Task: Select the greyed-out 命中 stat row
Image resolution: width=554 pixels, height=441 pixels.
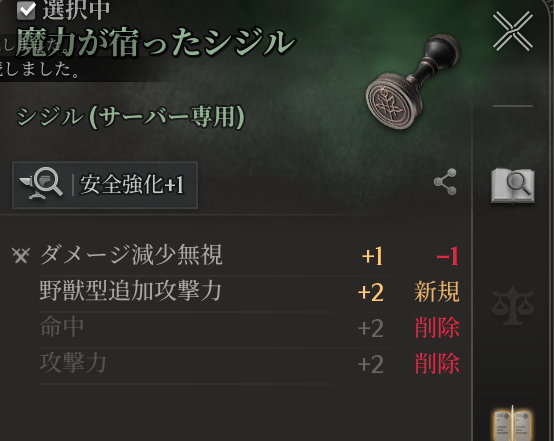Action: (x=249, y=329)
